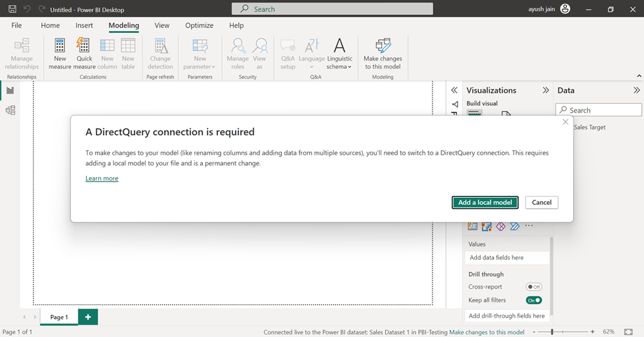Viewport: 644px width, 337px height.
Task: Click Add drill-through fields here well
Action: click(x=507, y=316)
